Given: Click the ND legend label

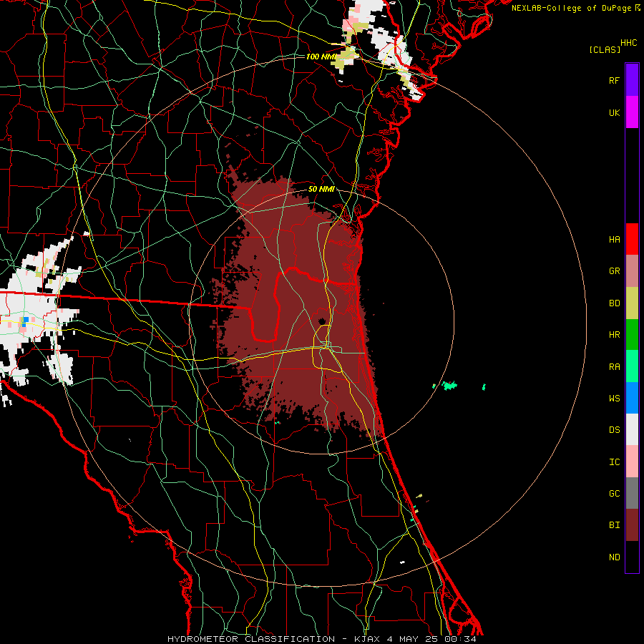Looking at the screenshot, I should (615, 557).
